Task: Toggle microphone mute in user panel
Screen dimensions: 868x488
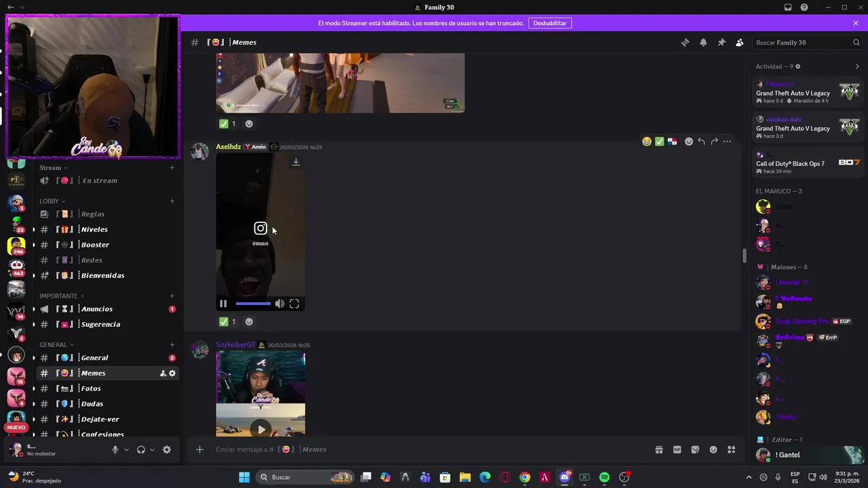Action: [115, 449]
